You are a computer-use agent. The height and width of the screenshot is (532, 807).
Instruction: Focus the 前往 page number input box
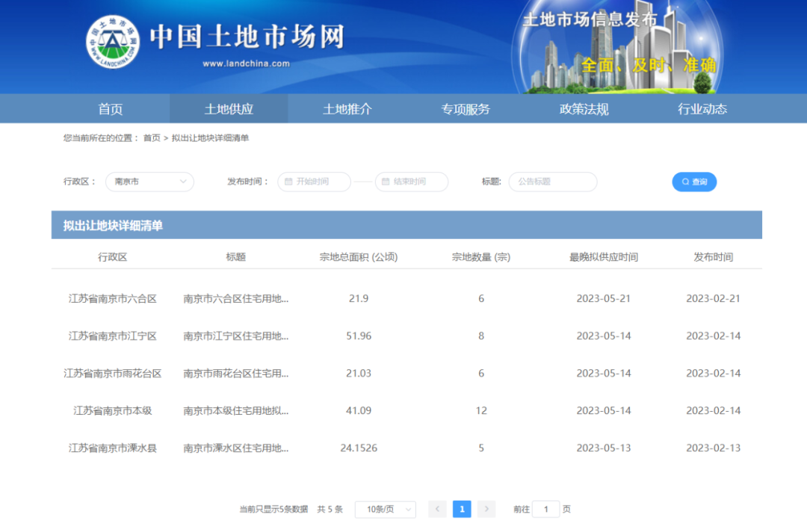pyautogui.click(x=545, y=509)
